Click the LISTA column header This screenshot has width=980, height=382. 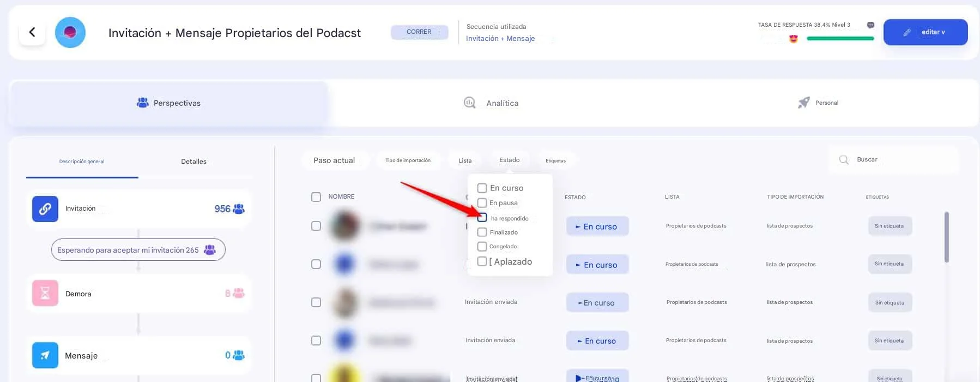click(x=672, y=197)
